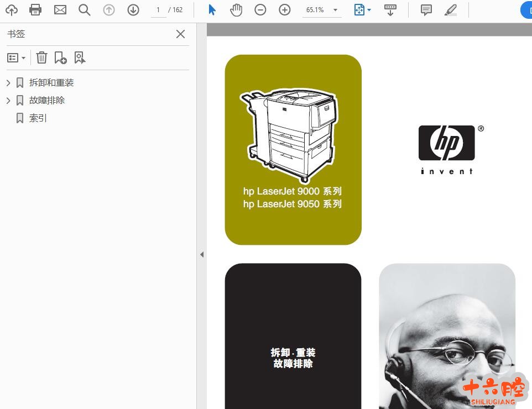
Task: Open the 索引 bookmark
Action: tap(38, 118)
